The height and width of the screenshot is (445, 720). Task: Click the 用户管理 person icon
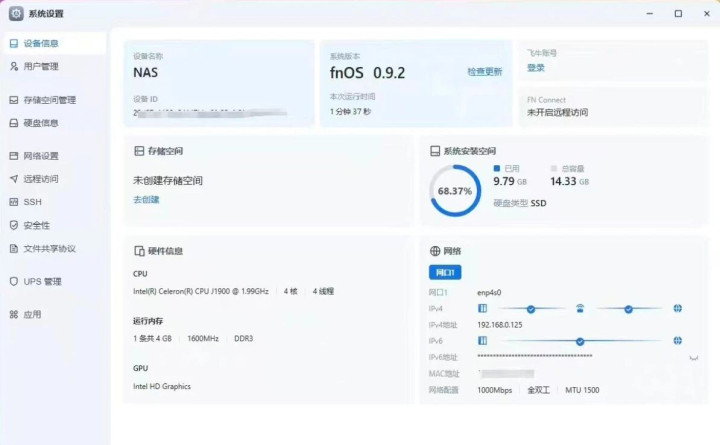coord(14,67)
